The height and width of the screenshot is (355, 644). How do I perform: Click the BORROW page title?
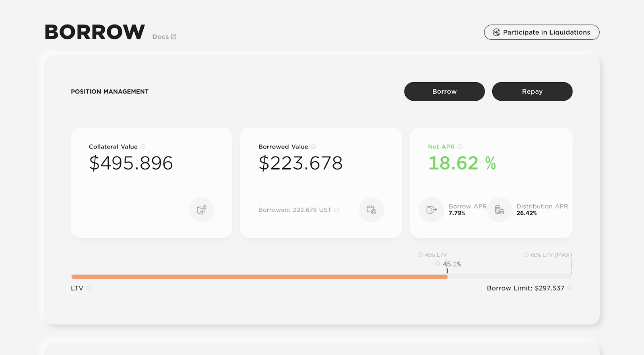pos(95,32)
